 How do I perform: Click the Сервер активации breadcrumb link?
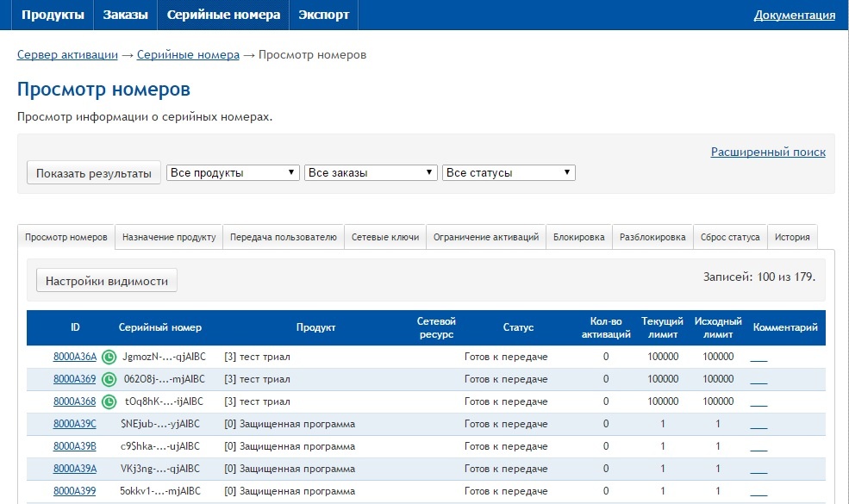tap(67, 55)
